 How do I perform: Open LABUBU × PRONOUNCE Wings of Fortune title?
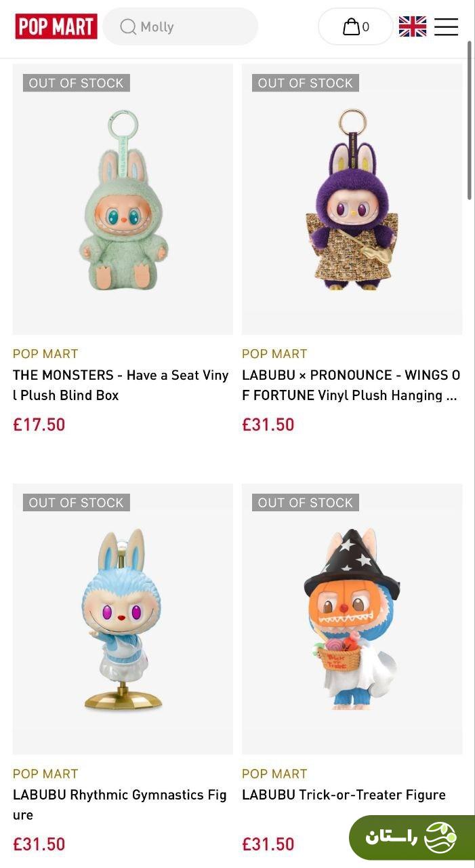click(x=350, y=385)
